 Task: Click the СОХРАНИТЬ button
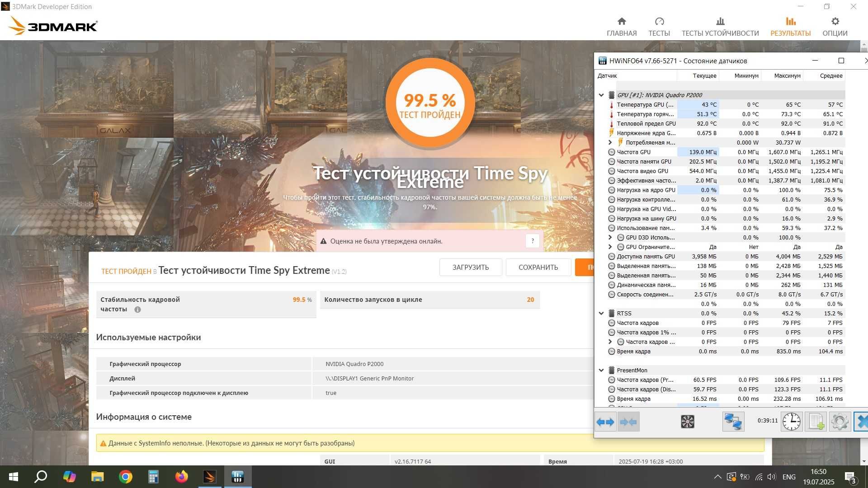point(538,267)
